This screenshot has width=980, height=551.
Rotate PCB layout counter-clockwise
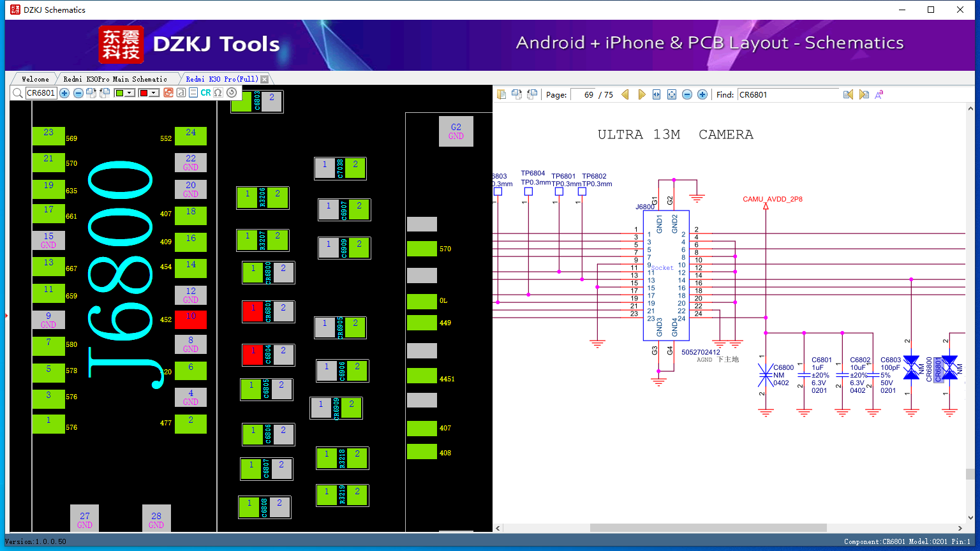pos(105,93)
